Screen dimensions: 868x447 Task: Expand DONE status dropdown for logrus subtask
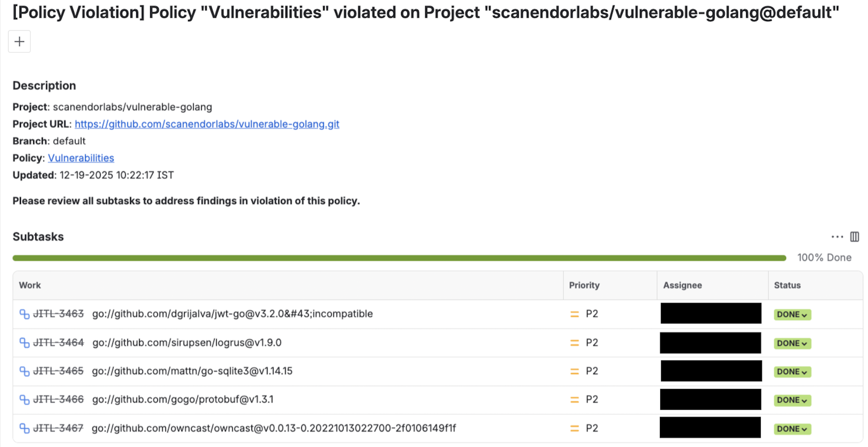[792, 343]
